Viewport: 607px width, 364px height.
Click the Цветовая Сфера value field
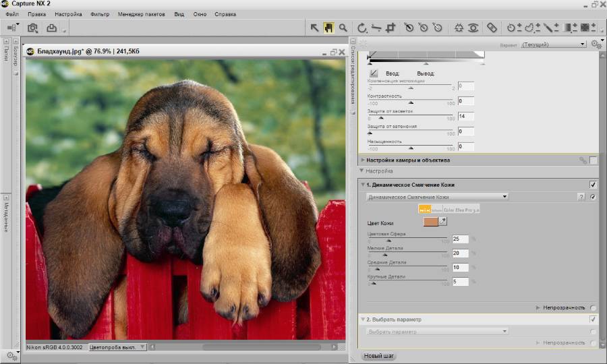[x=460, y=239]
